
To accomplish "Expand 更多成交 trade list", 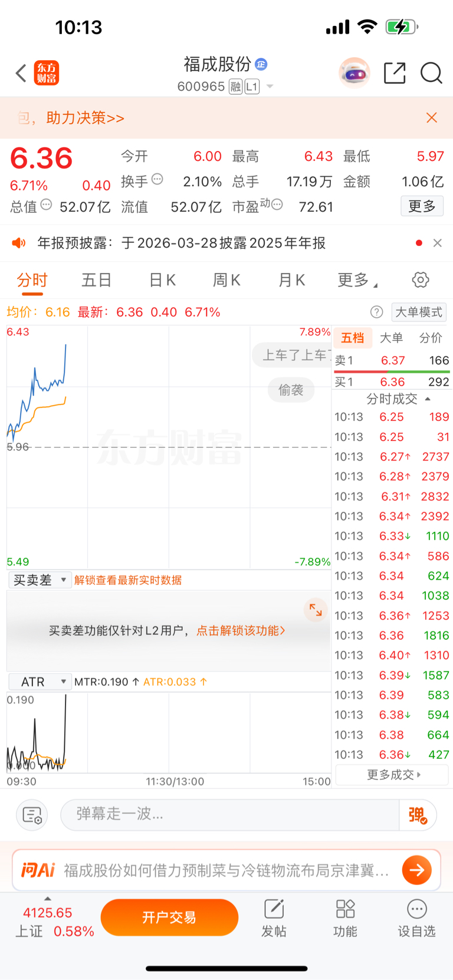I will 393,774.
